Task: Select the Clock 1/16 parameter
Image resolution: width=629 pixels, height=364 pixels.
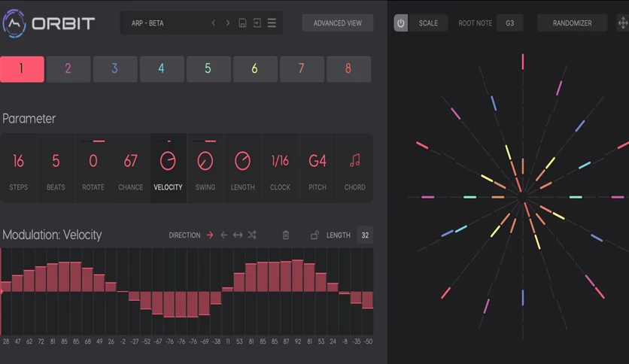Action: tap(280, 168)
